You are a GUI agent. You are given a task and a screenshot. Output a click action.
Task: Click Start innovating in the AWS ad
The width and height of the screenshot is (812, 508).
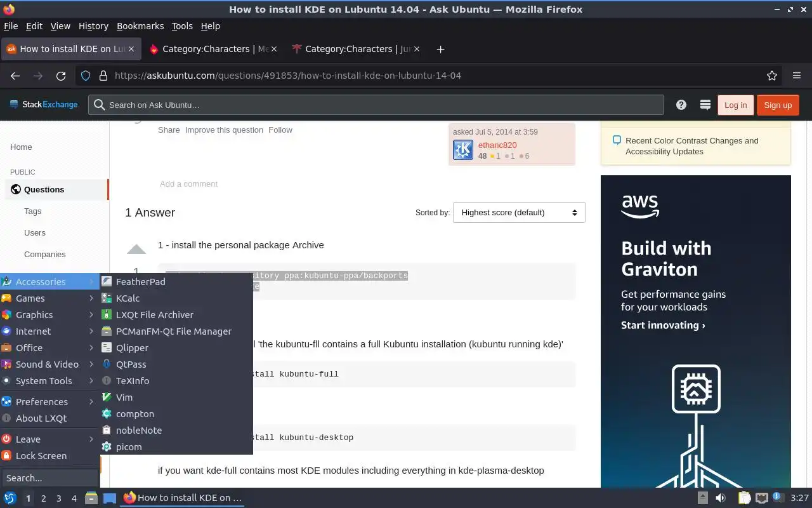pyautogui.click(x=663, y=325)
